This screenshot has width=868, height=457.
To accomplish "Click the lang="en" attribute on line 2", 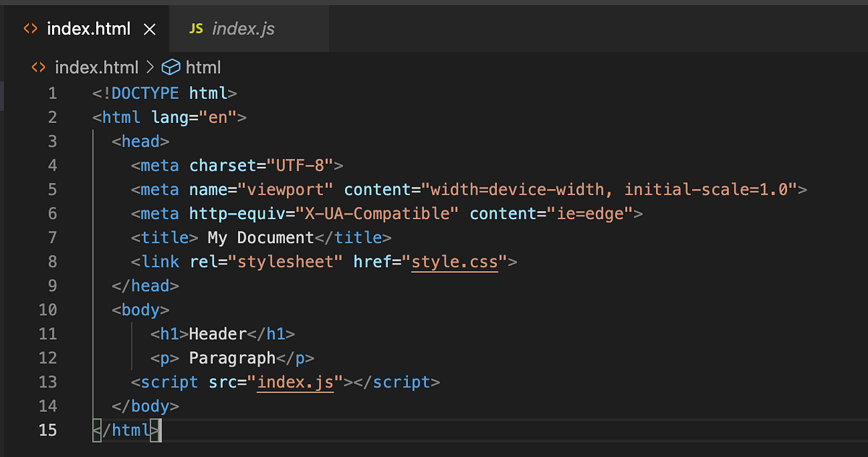I will [x=195, y=117].
